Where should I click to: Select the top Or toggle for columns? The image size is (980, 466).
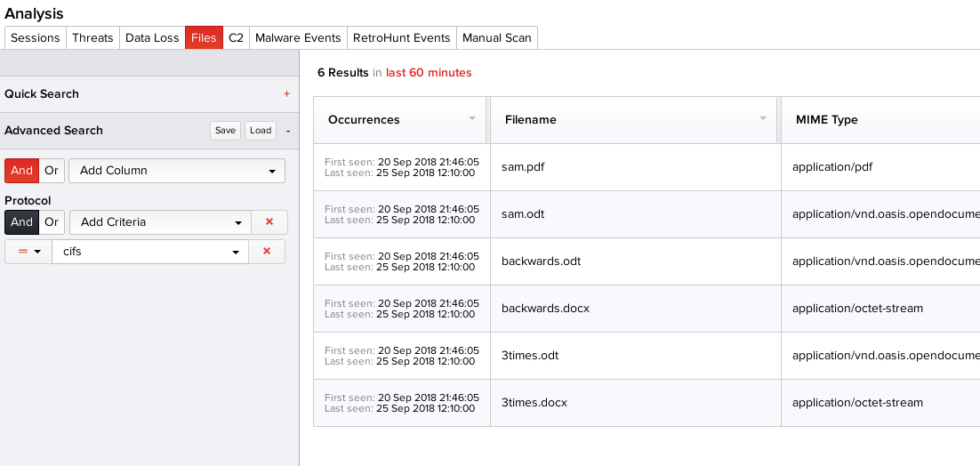(52, 171)
